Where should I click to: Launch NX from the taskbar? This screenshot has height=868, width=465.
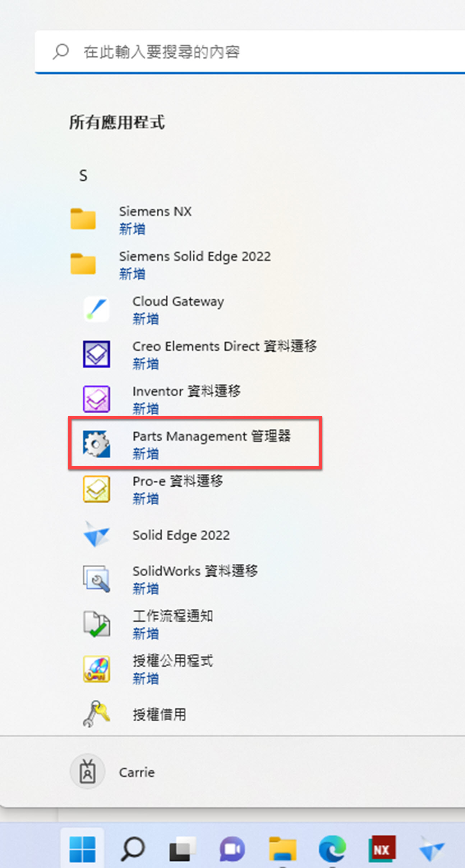coord(382,849)
